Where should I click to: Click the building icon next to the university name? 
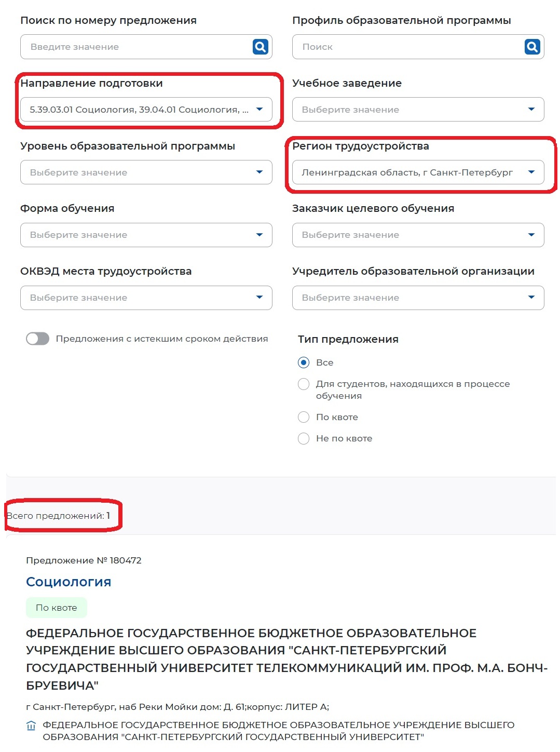31,723
